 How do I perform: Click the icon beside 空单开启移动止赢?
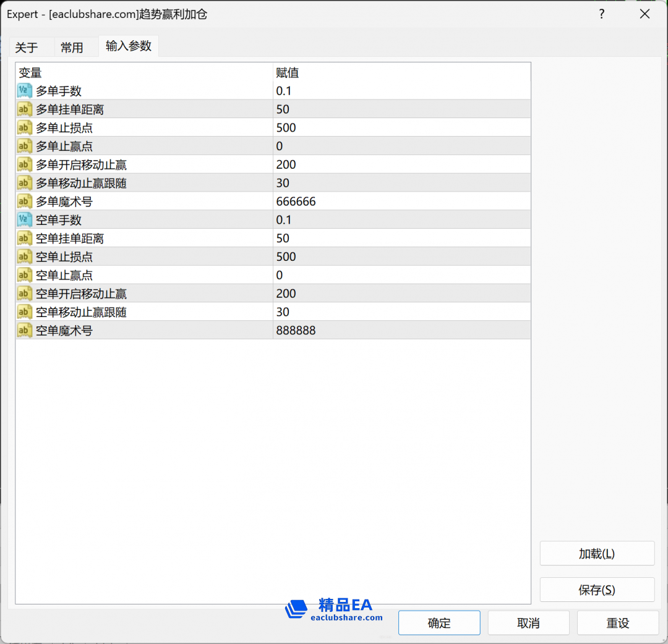coord(25,294)
